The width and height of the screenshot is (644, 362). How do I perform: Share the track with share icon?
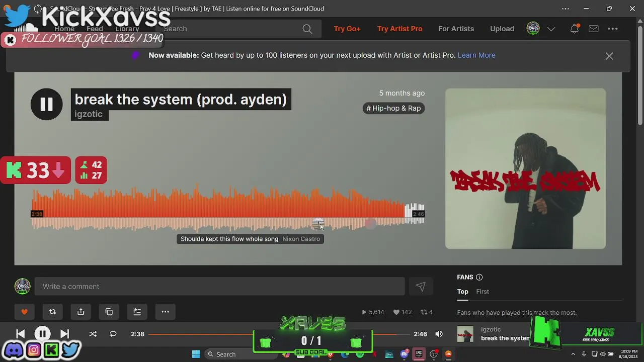[81, 312]
